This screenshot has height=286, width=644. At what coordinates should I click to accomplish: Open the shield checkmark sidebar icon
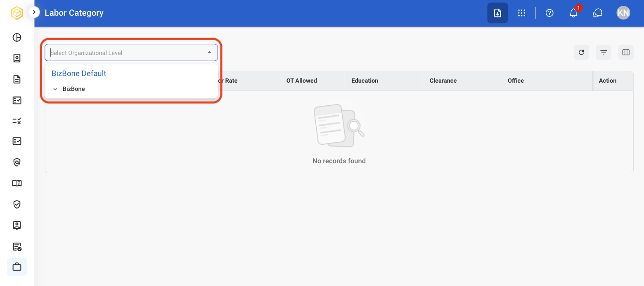click(x=17, y=204)
